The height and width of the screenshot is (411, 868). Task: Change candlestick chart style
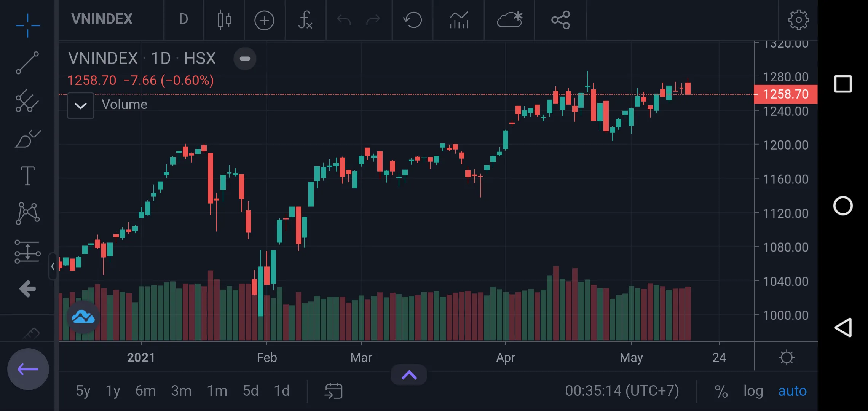[x=224, y=20]
